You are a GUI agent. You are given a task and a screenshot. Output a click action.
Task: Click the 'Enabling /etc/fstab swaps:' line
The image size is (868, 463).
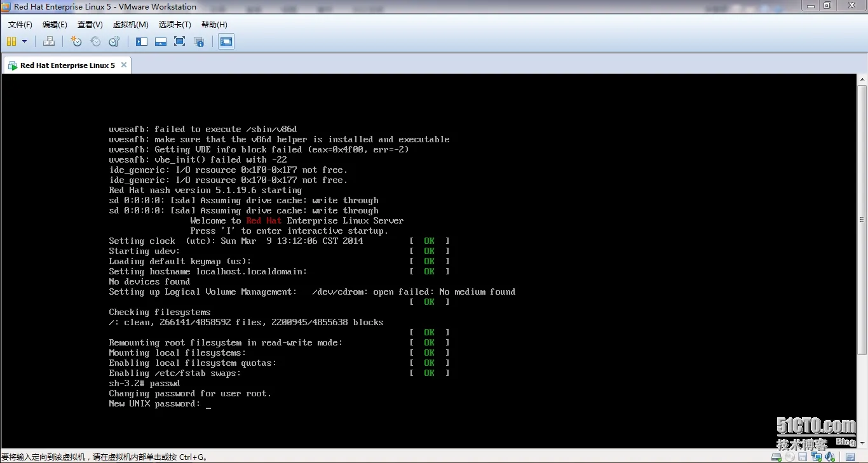pyautogui.click(x=175, y=373)
